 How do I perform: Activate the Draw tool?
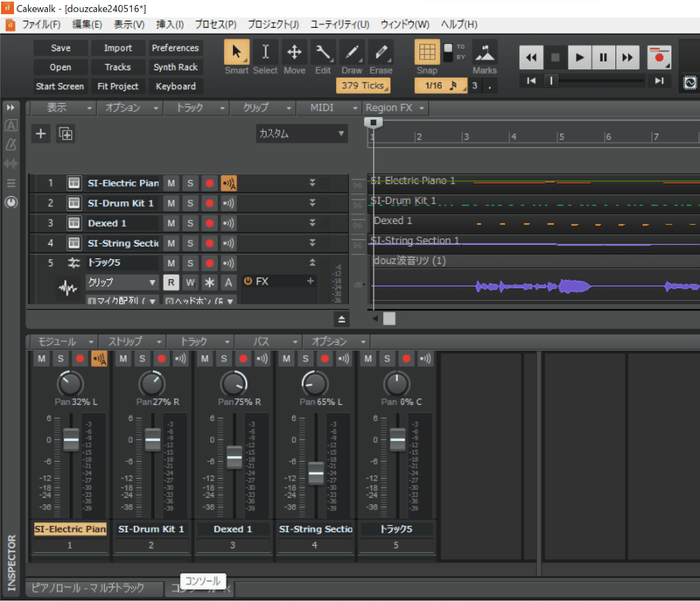353,54
